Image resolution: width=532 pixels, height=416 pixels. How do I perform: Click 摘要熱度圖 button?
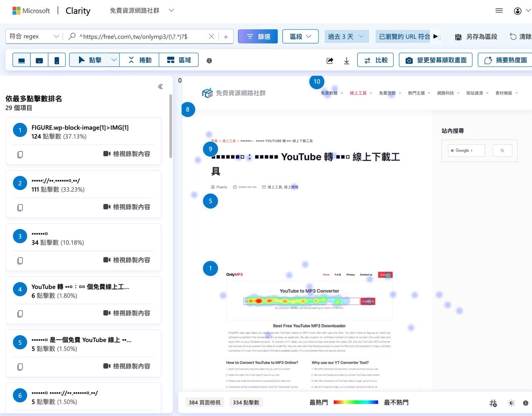click(505, 60)
